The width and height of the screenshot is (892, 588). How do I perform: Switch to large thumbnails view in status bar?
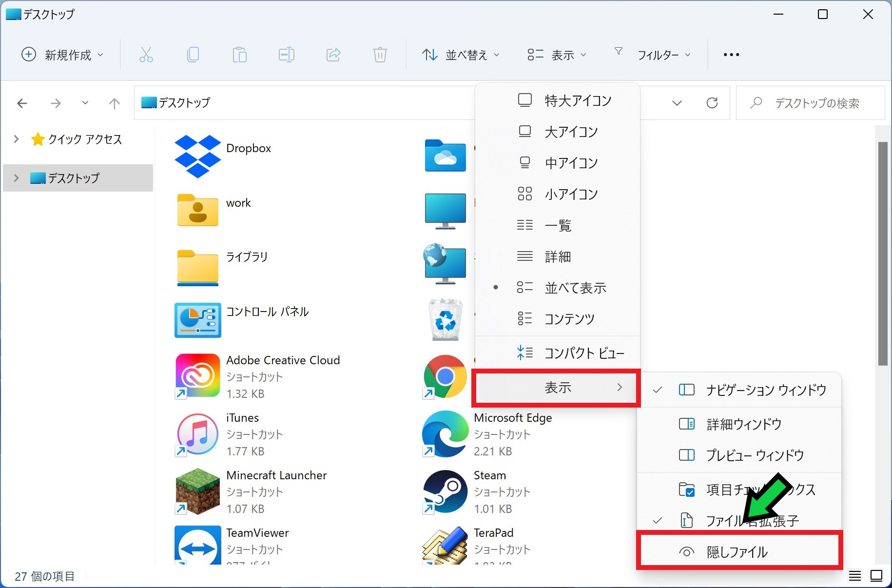pos(876,576)
